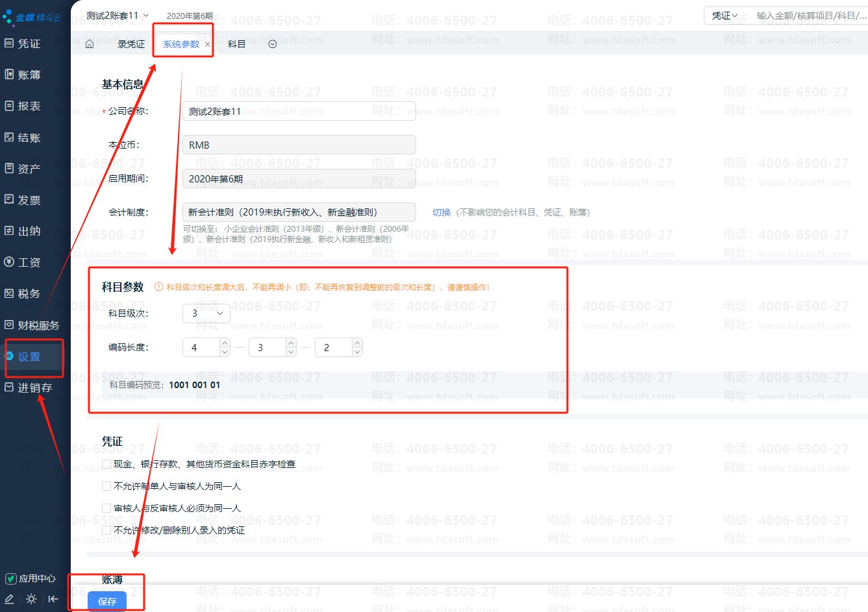Go to the home tab icon

(x=90, y=44)
